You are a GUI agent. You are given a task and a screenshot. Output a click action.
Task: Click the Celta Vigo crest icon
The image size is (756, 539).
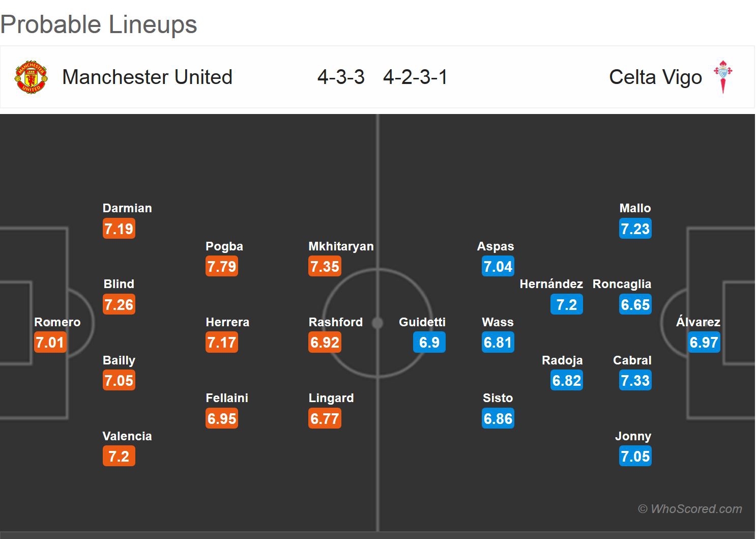(x=723, y=77)
